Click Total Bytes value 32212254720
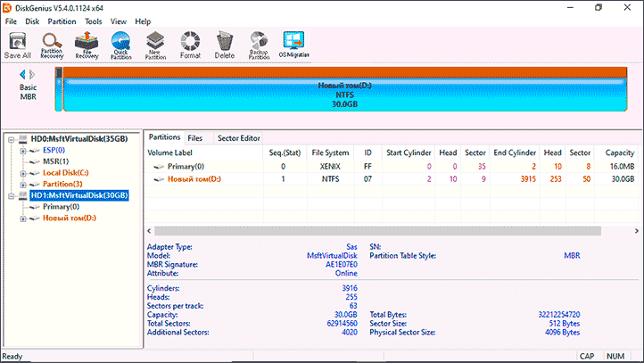Image resolution: width=644 pixels, height=363 pixels. [559, 315]
